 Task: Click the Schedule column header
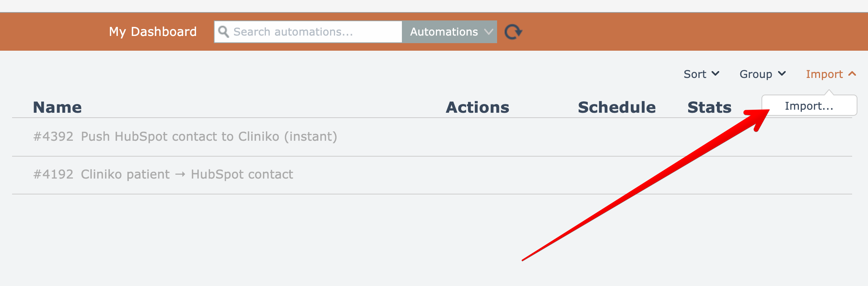click(x=616, y=107)
